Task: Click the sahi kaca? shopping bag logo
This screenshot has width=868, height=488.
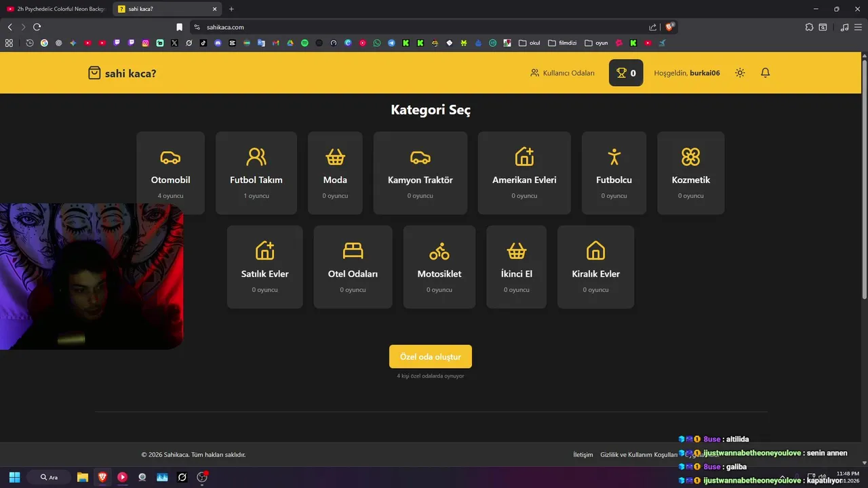Action: 94,73
